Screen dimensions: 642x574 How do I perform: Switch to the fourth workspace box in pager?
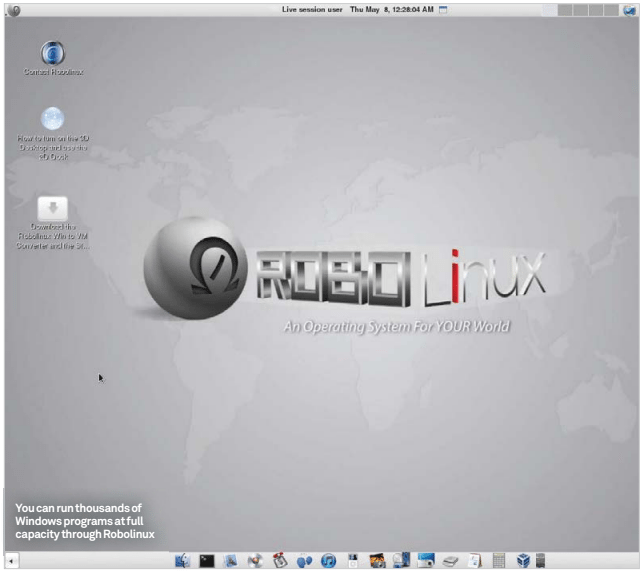[x=596, y=10]
